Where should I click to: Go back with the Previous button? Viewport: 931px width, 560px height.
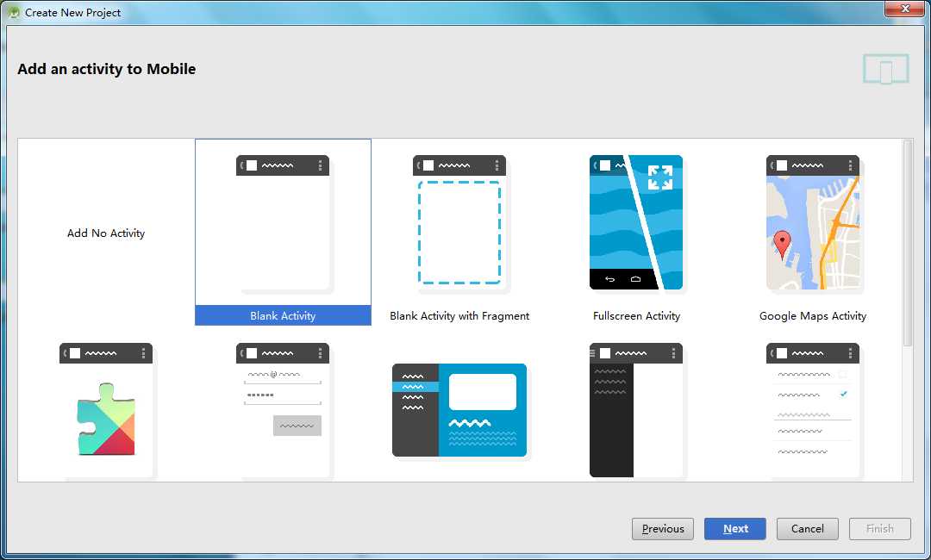(663, 529)
